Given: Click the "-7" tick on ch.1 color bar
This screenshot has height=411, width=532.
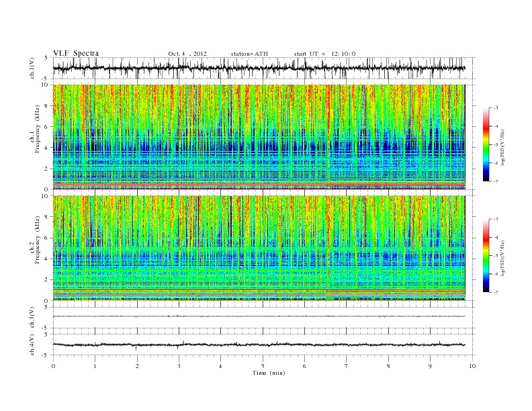Looking at the screenshot, I should tap(496, 181).
